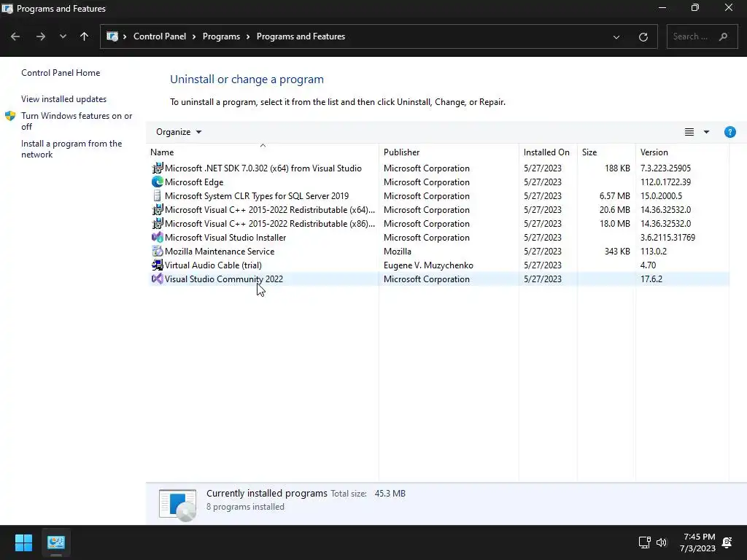Open volume speaker tray icon
The width and height of the screenshot is (747, 560).
click(661, 542)
